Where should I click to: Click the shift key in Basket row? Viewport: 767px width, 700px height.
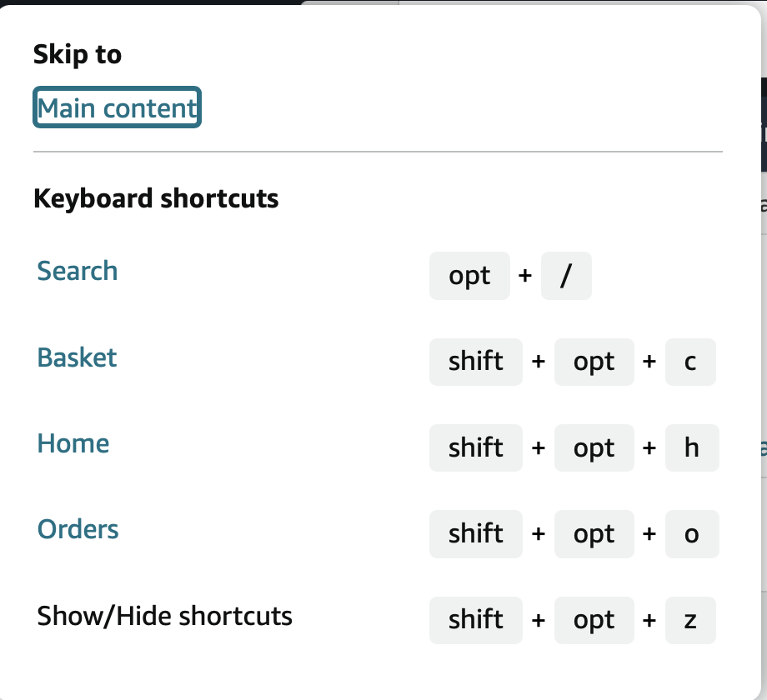click(x=476, y=362)
